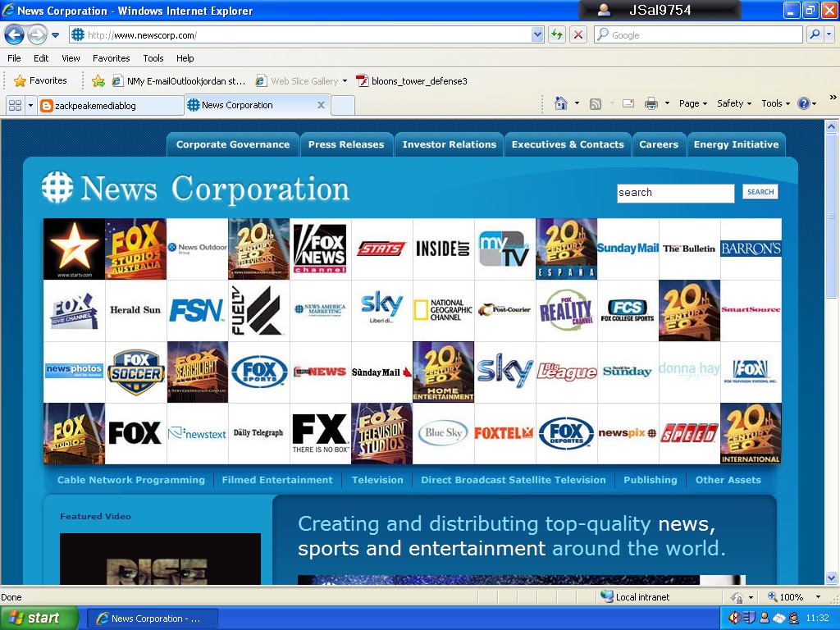This screenshot has width=840, height=630.
Task: Click the search magnifier button next to Google box
Action: coord(815,34)
